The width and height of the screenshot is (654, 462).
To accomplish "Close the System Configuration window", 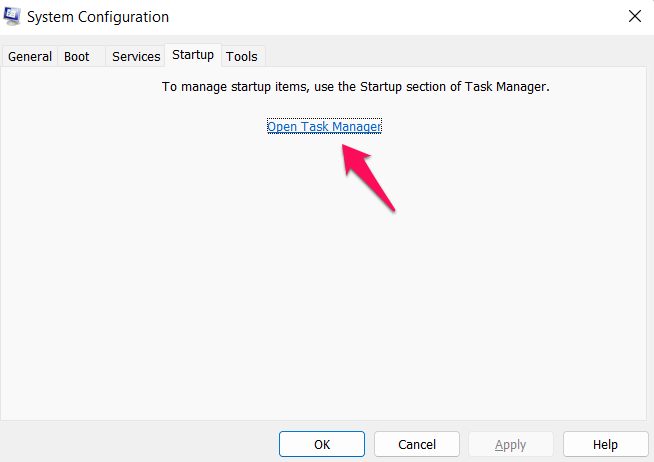I will (634, 17).
